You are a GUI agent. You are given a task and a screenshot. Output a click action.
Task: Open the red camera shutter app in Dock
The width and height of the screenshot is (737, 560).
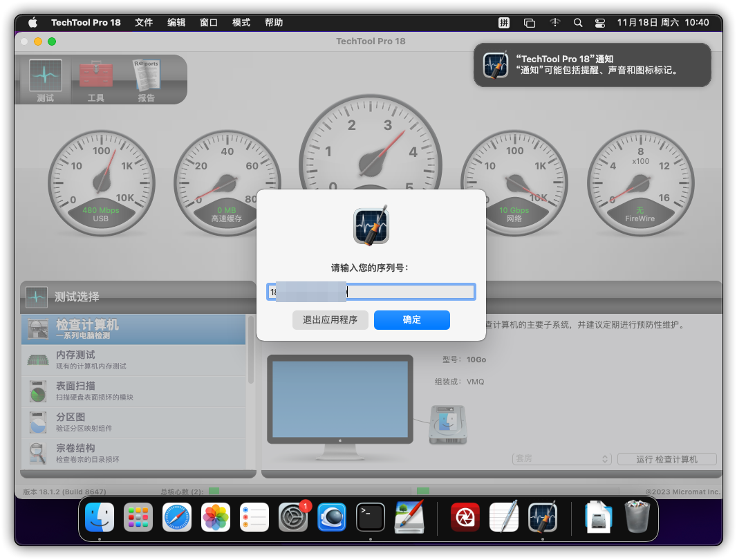465,517
